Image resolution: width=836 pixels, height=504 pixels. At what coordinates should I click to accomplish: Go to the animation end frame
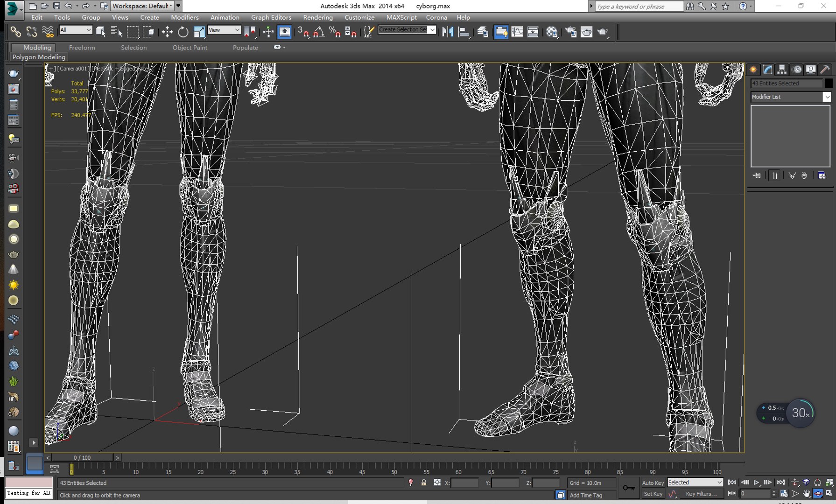pos(780,483)
